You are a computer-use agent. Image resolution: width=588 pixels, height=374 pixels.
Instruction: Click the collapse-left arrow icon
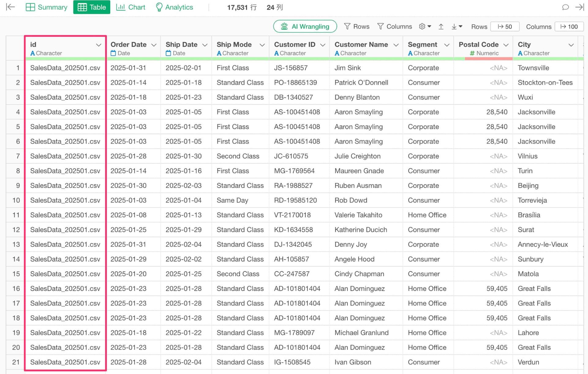pos(10,7)
